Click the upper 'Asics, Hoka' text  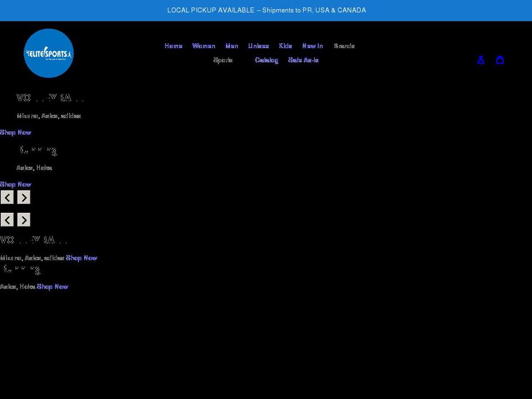tap(34, 167)
